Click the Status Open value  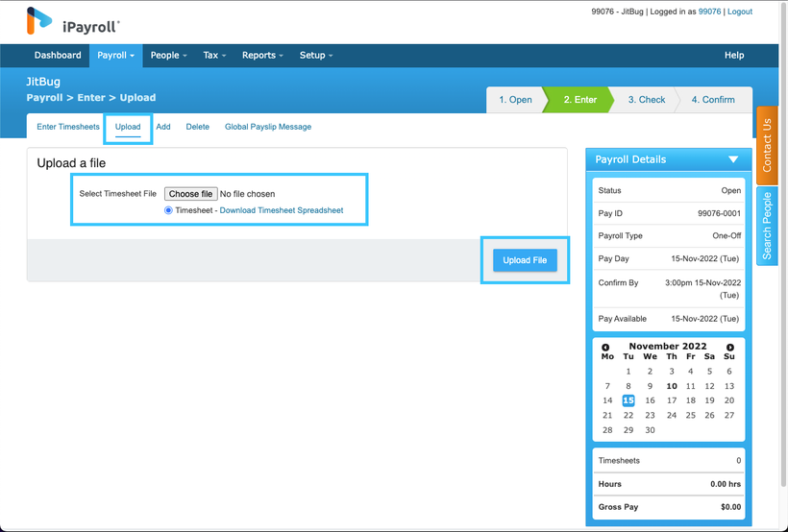point(730,190)
